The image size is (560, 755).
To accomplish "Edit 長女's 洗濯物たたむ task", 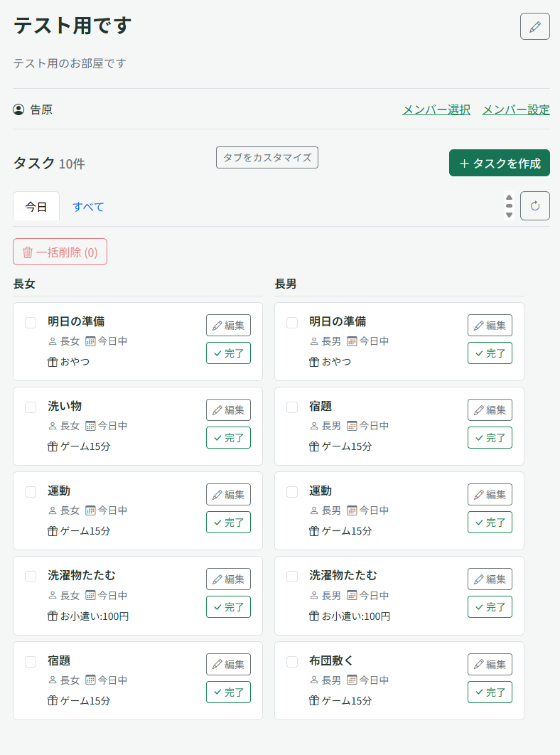I will pos(228,579).
